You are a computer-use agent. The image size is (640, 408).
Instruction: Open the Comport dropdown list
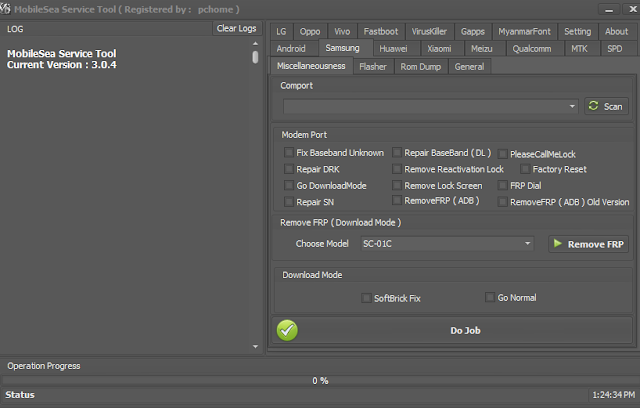tap(431, 106)
